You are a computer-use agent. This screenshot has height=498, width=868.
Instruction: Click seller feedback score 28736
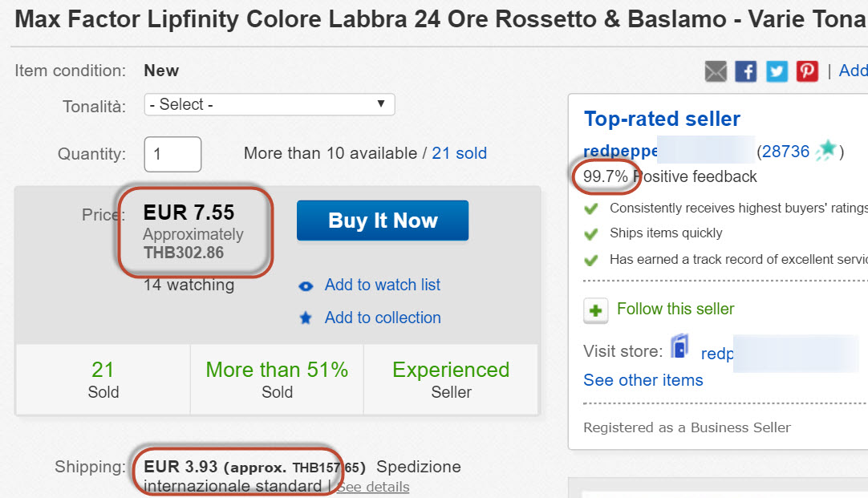point(785,152)
